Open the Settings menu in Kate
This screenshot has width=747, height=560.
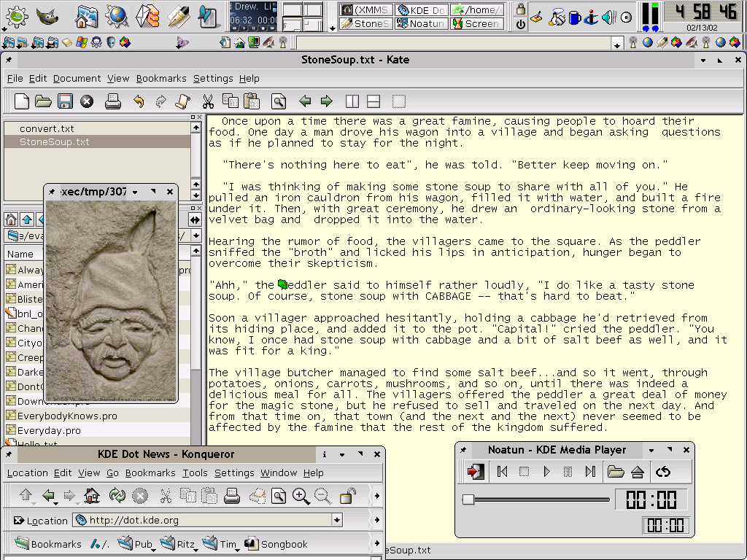click(213, 79)
